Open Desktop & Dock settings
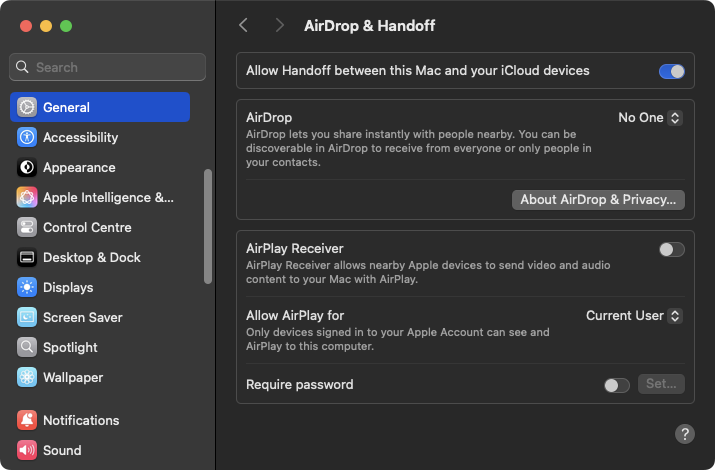Screen dimensions: 715x470 [100, 257]
